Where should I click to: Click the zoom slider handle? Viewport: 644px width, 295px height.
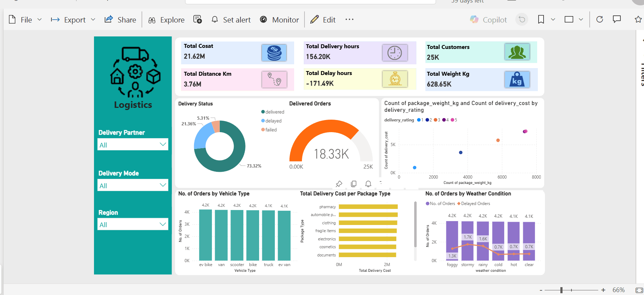[x=561, y=290]
